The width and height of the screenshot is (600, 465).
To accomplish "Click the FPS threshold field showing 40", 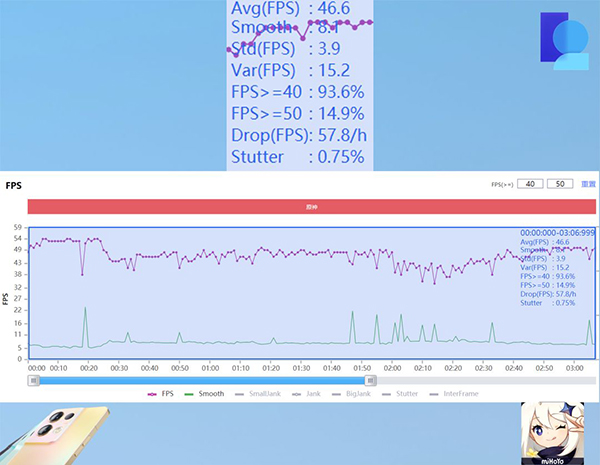I will [531, 184].
